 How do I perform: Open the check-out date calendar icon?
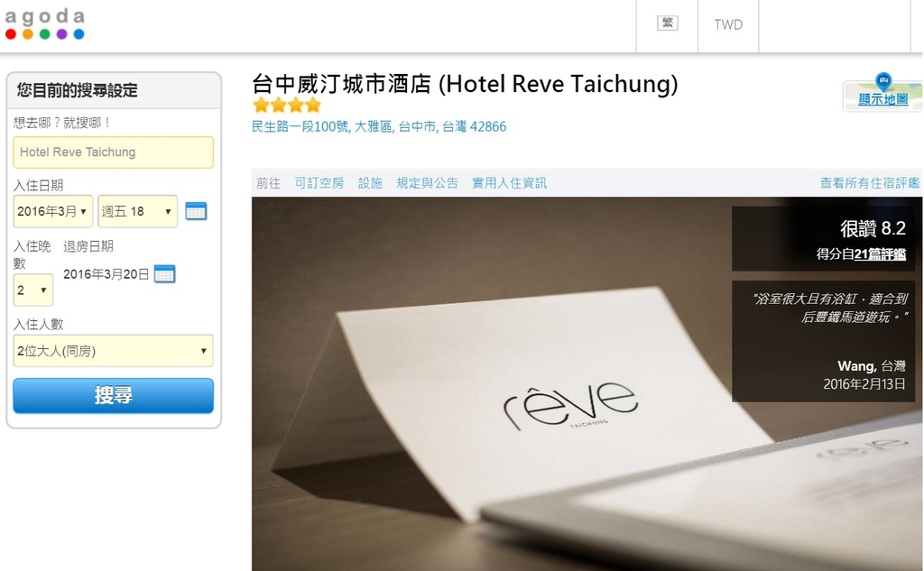click(x=164, y=274)
